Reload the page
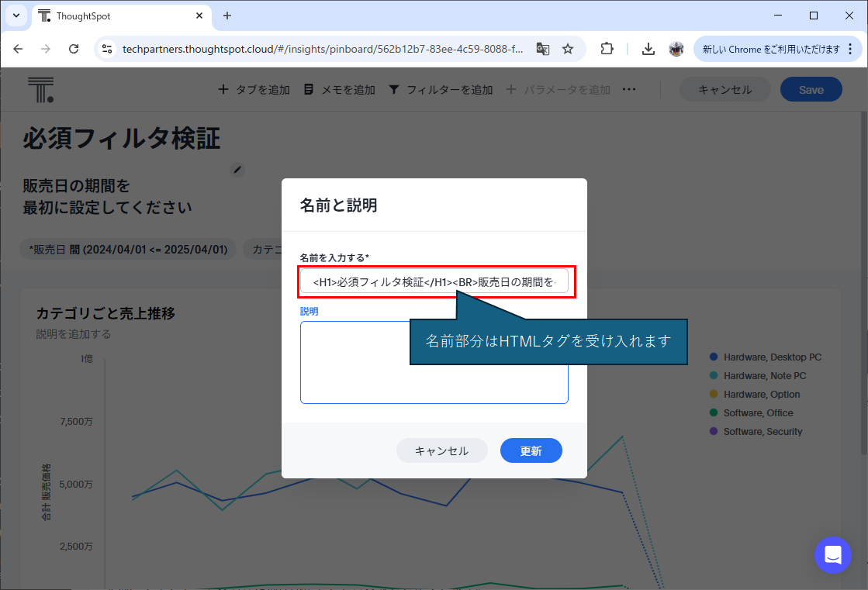This screenshot has width=868, height=590. click(x=74, y=49)
